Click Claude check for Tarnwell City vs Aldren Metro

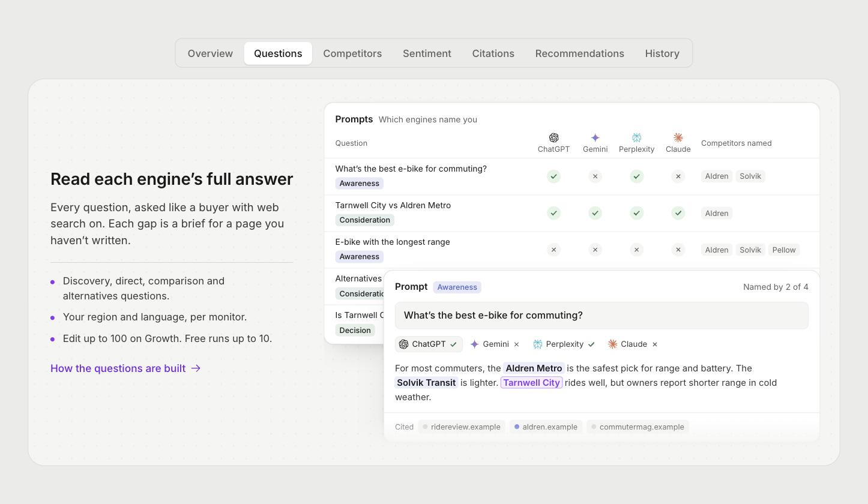click(x=678, y=213)
